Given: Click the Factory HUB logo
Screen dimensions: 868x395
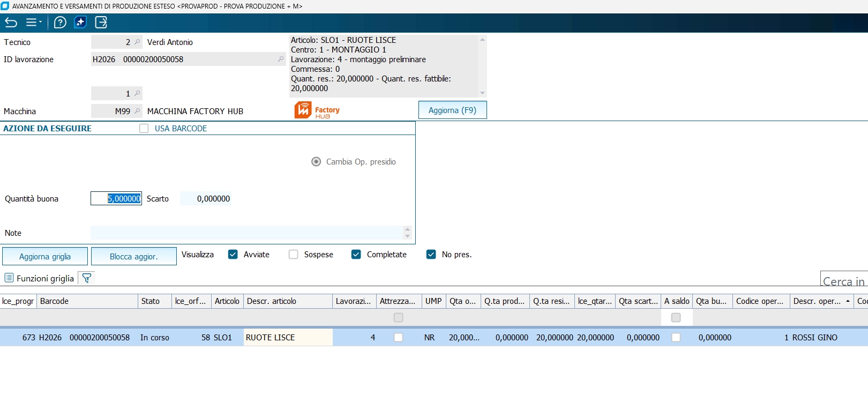Looking at the screenshot, I should point(317,110).
